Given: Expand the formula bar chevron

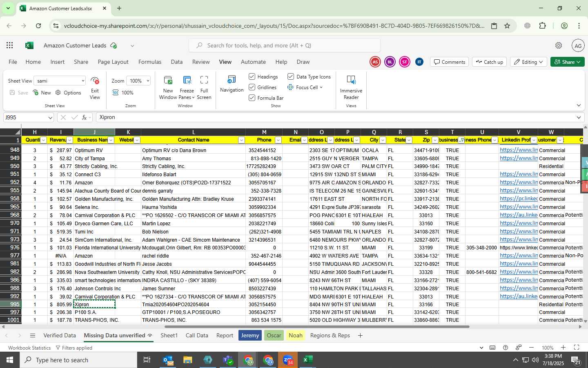Looking at the screenshot, I should coord(579,117).
